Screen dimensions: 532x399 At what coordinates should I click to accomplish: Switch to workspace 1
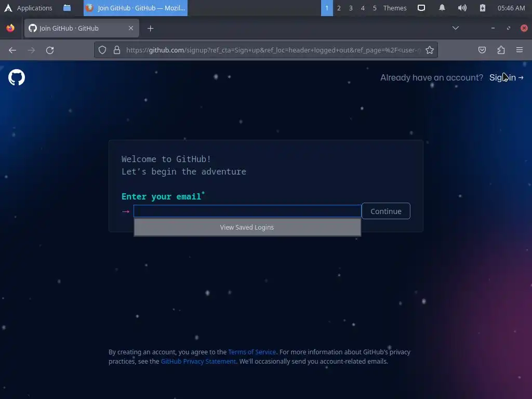tap(327, 8)
